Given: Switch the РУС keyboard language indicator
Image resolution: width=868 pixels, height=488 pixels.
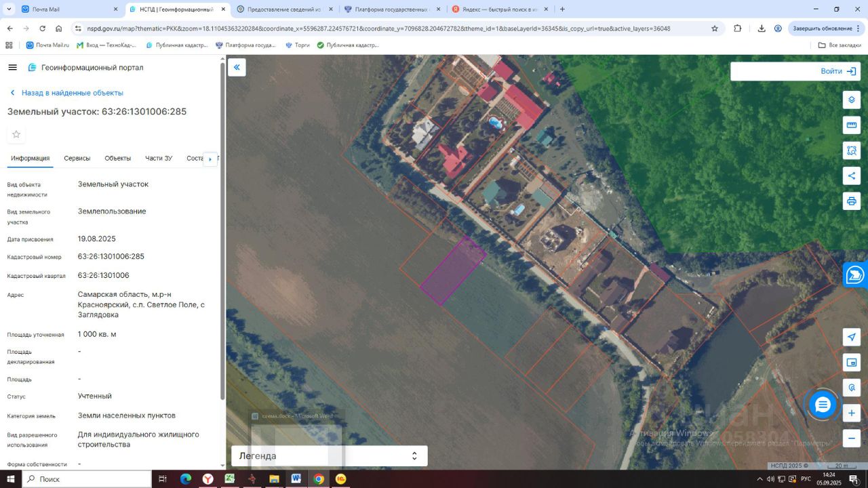Looking at the screenshot, I should (806, 479).
